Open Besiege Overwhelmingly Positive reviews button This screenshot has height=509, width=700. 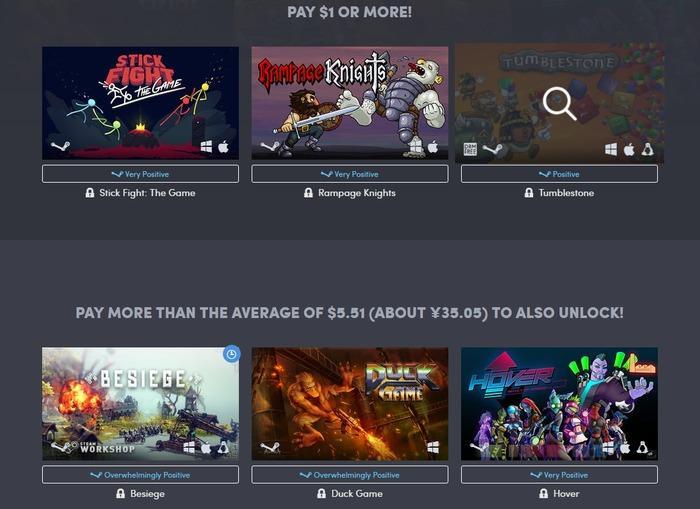[140, 475]
